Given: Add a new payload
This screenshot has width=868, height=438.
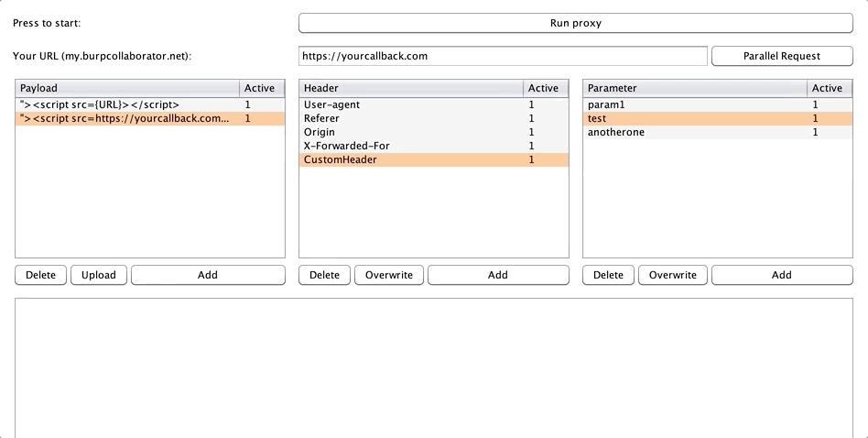Looking at the screenshot, I should pos(208,275).
